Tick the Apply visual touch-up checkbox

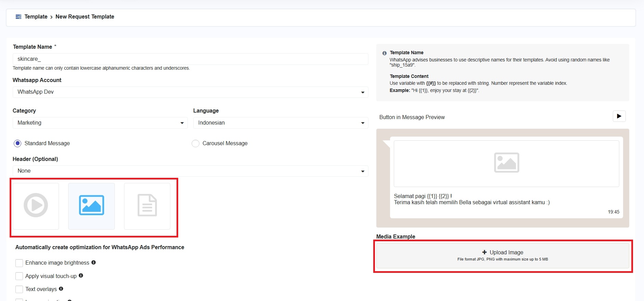(19, 276)
